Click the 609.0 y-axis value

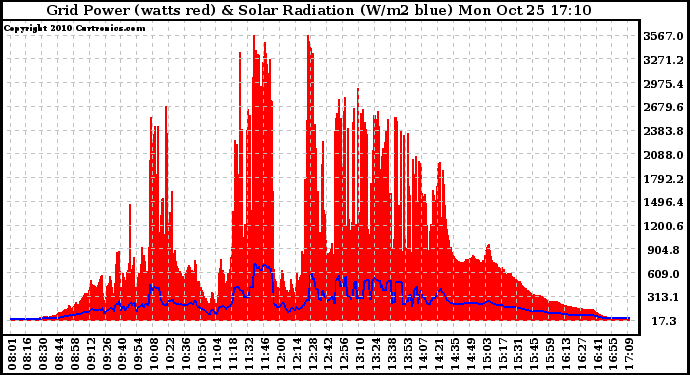665,274
